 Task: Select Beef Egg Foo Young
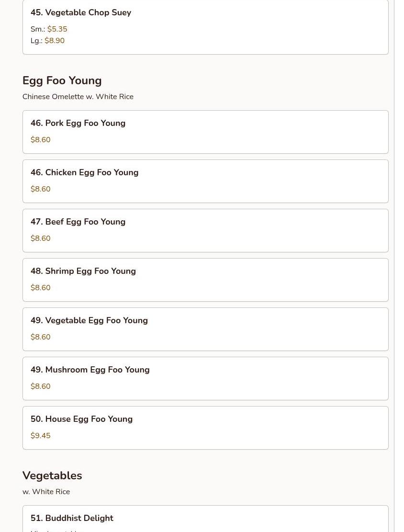(78, 222)
